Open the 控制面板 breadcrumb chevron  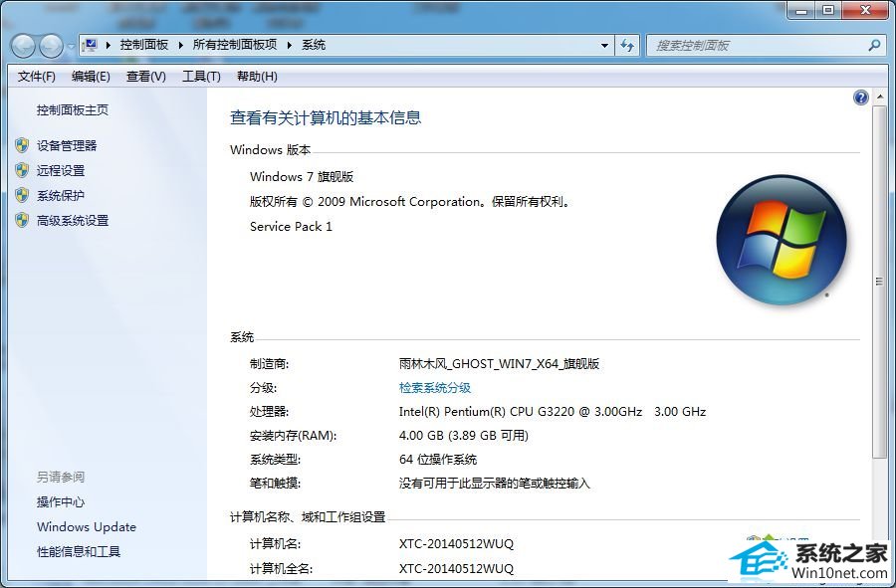tap(179, 45)
